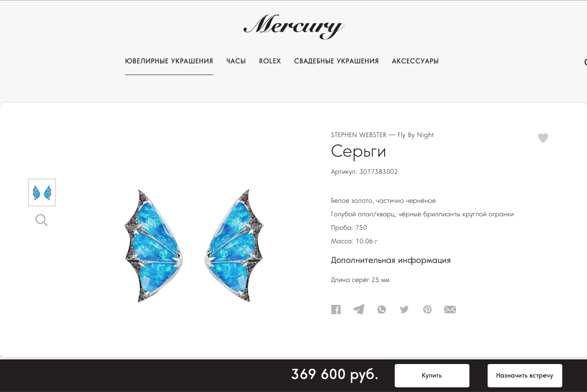Share the product via WhatsApp icon
This screenshot has height=392, width=587.
382,309
